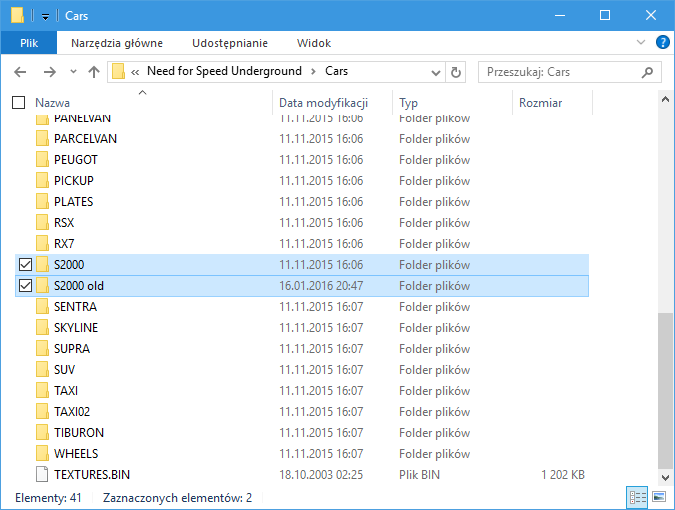
Task: Open the recent locations dropdown arrow
Action: (73, 72)
